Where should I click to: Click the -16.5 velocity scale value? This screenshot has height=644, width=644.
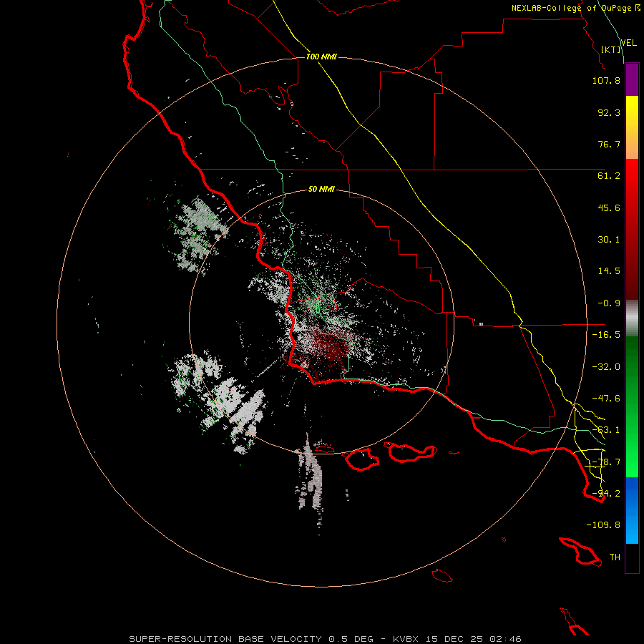point(606,335)
